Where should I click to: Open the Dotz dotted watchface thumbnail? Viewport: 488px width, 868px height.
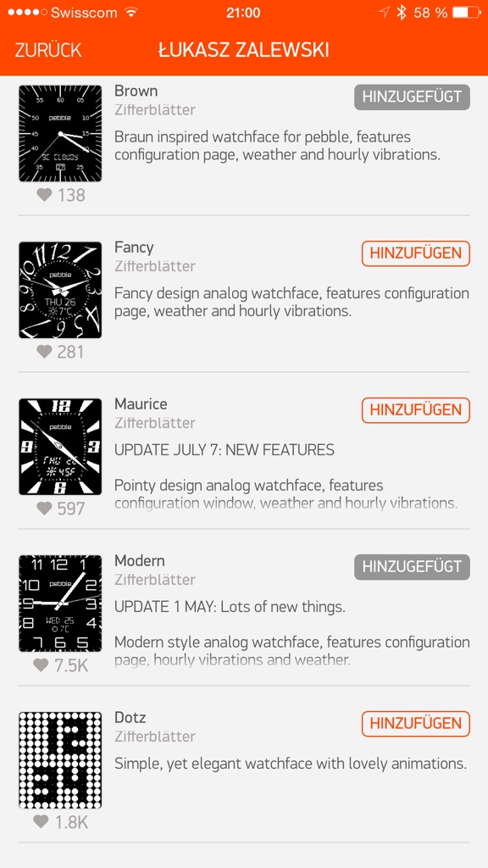60,760
